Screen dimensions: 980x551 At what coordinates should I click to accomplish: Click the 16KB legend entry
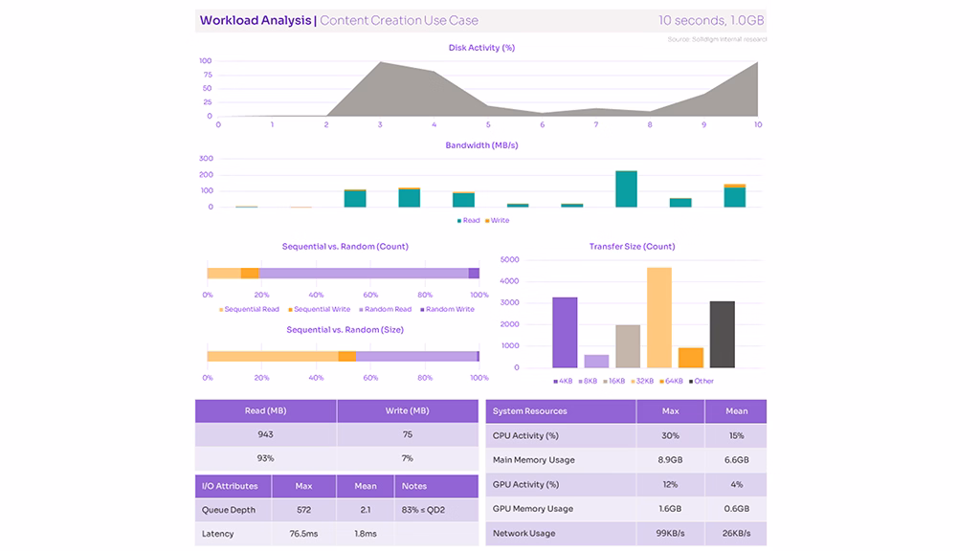click(x=613, y=381)
